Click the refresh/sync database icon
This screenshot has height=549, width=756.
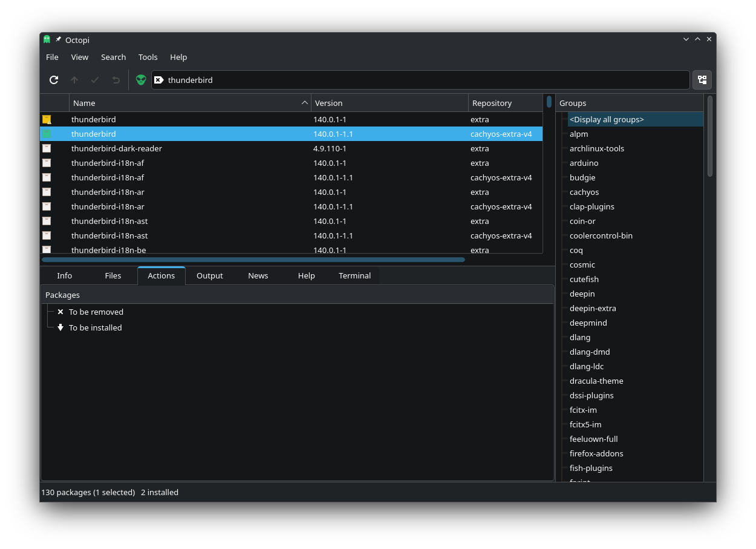click(54, 80)
